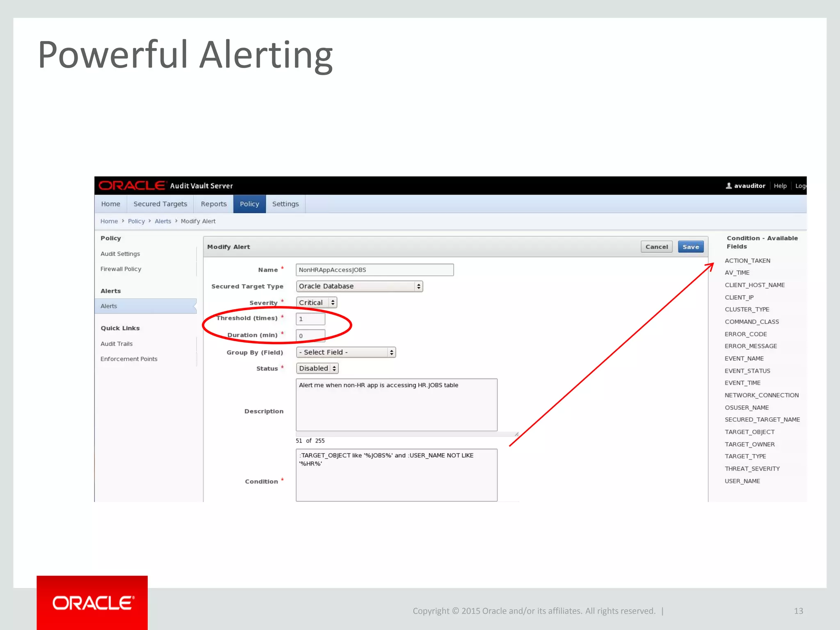Screen dimensions: 840x630
Task: Click TARGET_TYPE available field
Action: 745,456
